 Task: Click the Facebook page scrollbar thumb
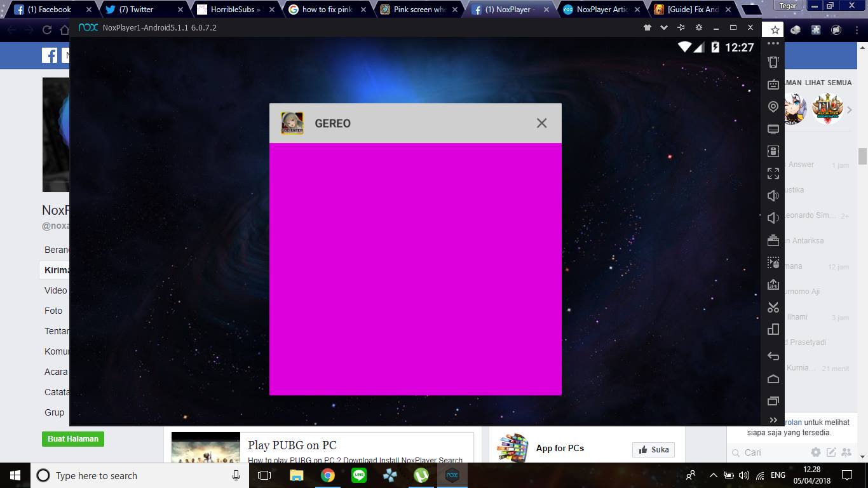(862, 156)
